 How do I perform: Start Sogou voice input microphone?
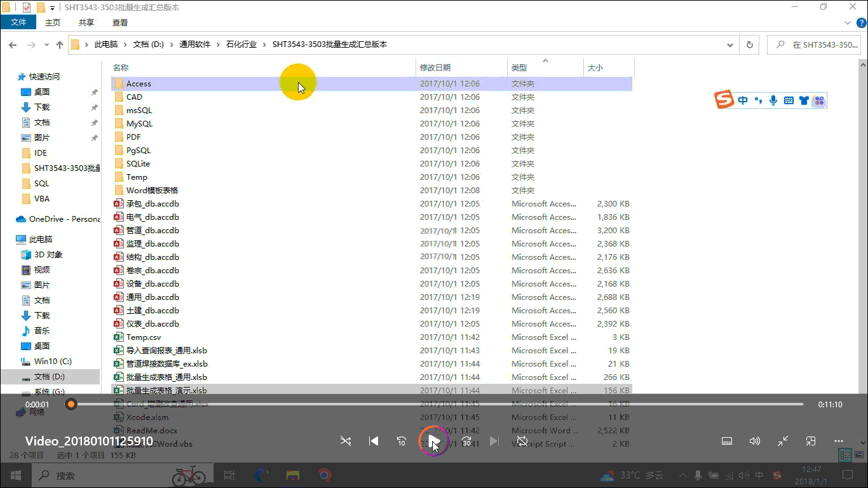(x=773, y=100)
